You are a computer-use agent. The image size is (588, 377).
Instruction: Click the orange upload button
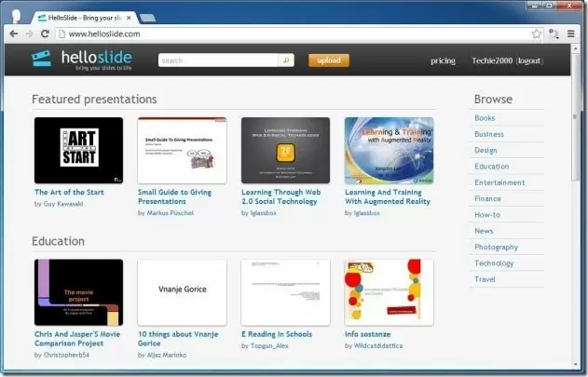click(x=328, y=61)
